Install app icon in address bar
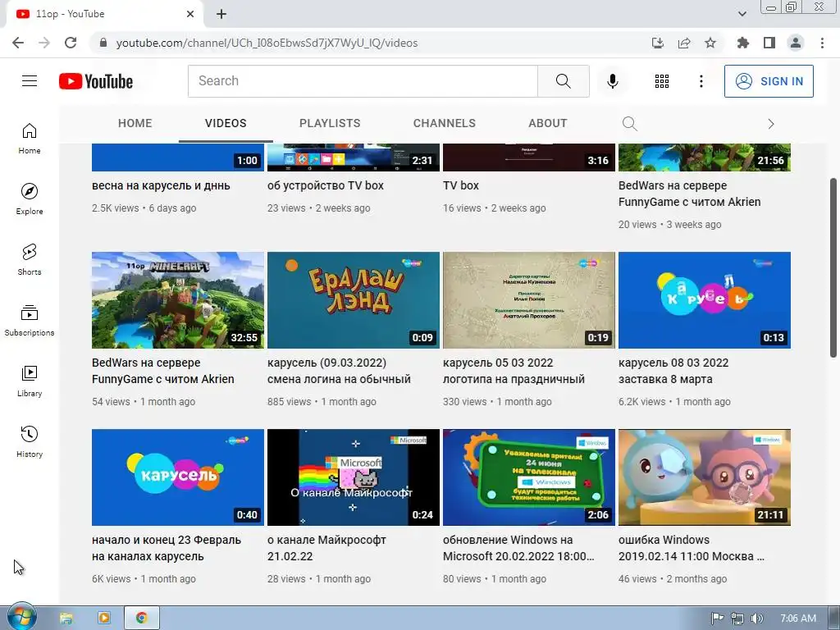 (x=658, y=43)
